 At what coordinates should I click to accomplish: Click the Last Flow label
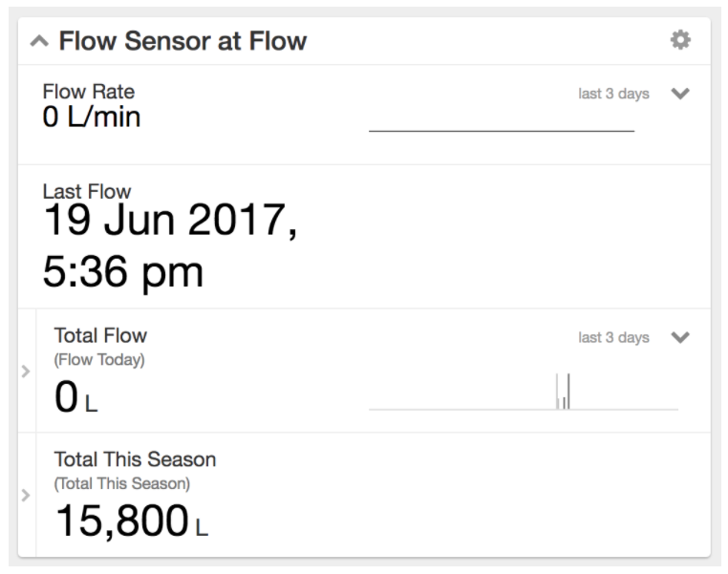pyautogui.click(x=87, y=191)
